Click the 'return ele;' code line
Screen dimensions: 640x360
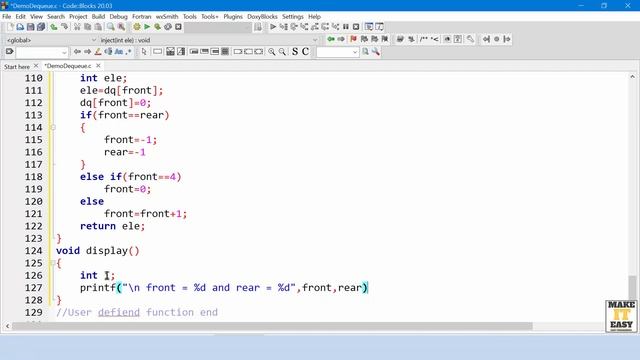click(112, 226)
